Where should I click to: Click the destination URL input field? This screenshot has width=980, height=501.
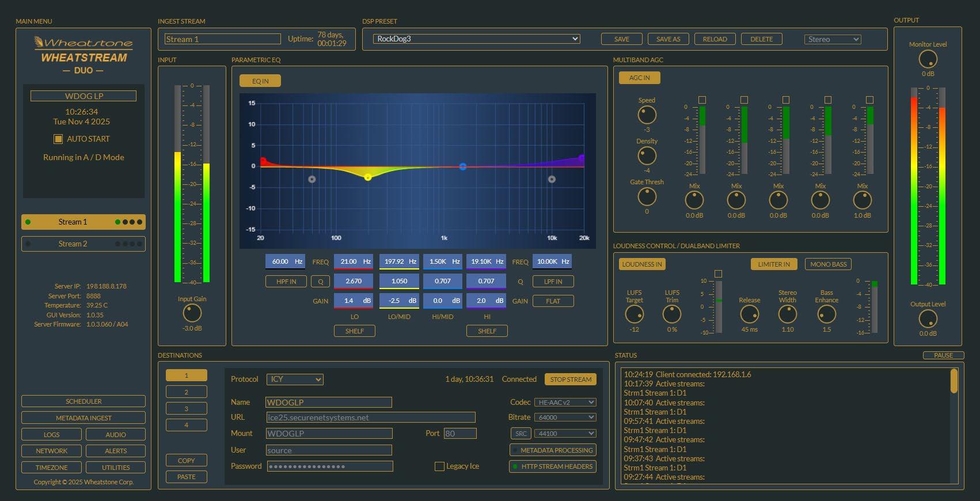click(371, 418)
